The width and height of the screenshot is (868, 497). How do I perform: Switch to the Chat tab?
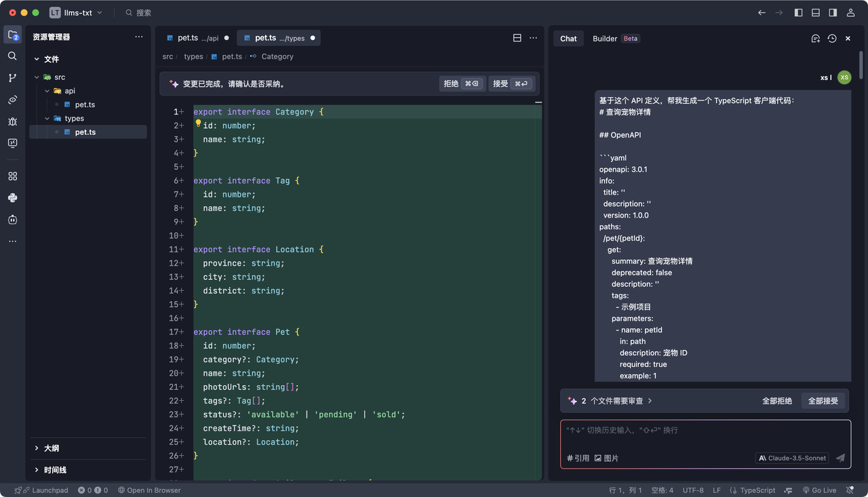(x=568, y=39)
